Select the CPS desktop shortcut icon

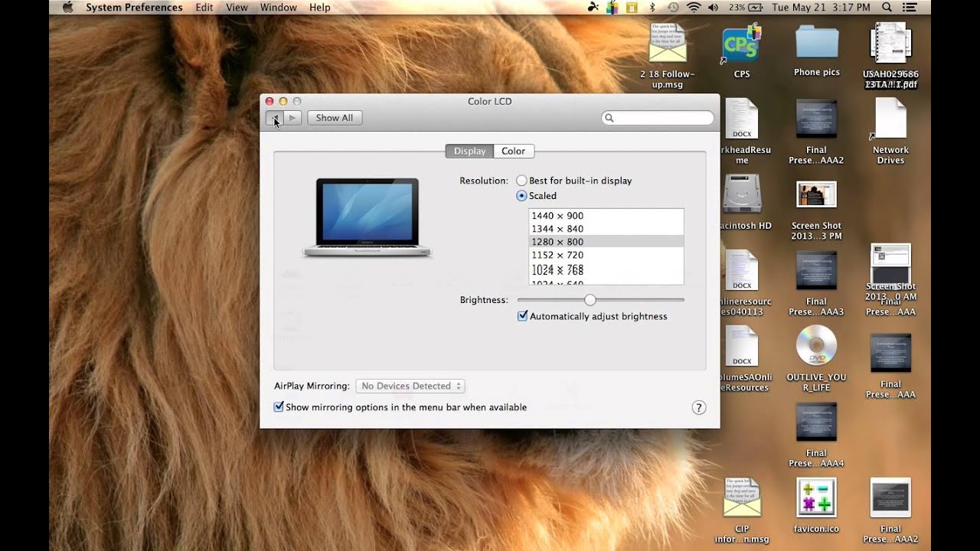point(741,44)
